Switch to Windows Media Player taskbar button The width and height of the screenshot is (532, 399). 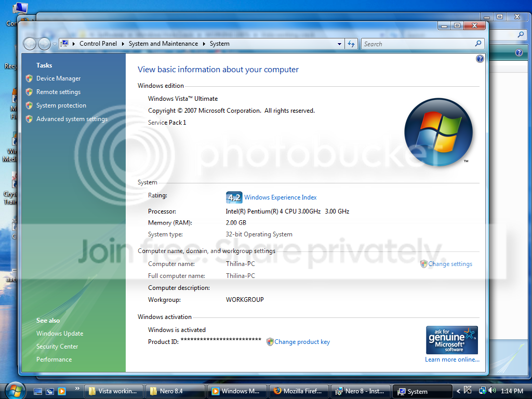(x=237, y=391)
